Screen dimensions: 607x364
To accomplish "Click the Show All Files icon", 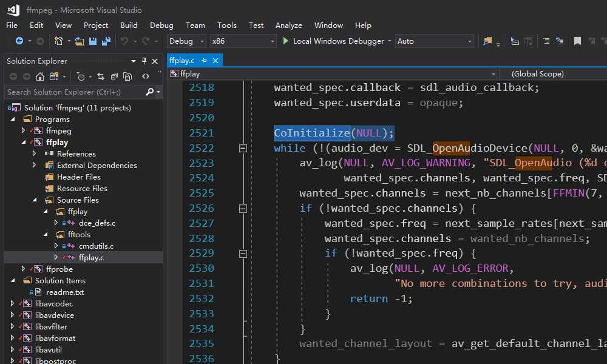I will click(x=127, y=76).
